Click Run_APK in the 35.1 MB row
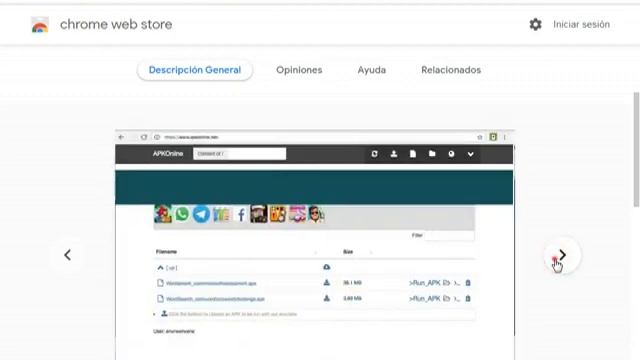 (425, 283)
